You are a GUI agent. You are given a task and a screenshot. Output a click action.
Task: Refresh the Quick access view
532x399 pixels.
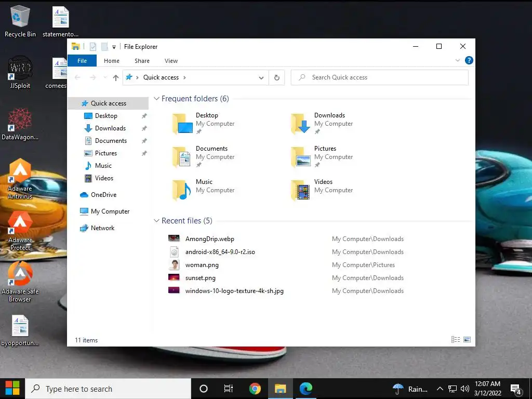point(277,78)
